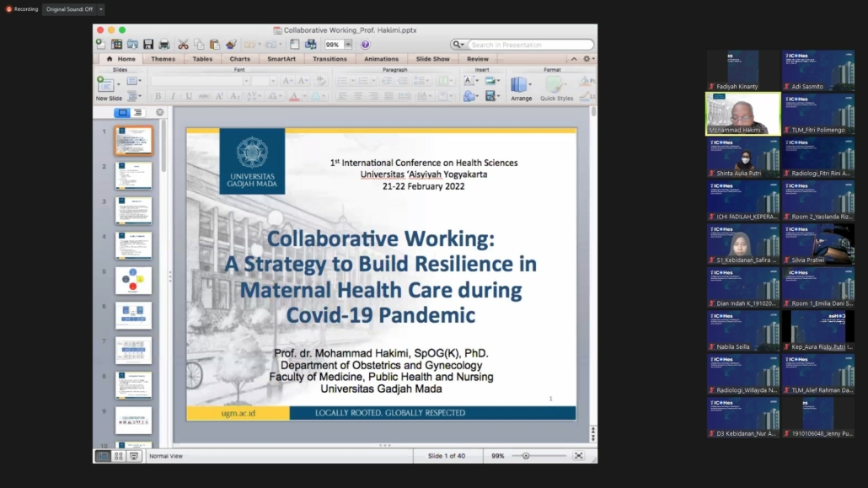Switch to the Tables tab

202,59
